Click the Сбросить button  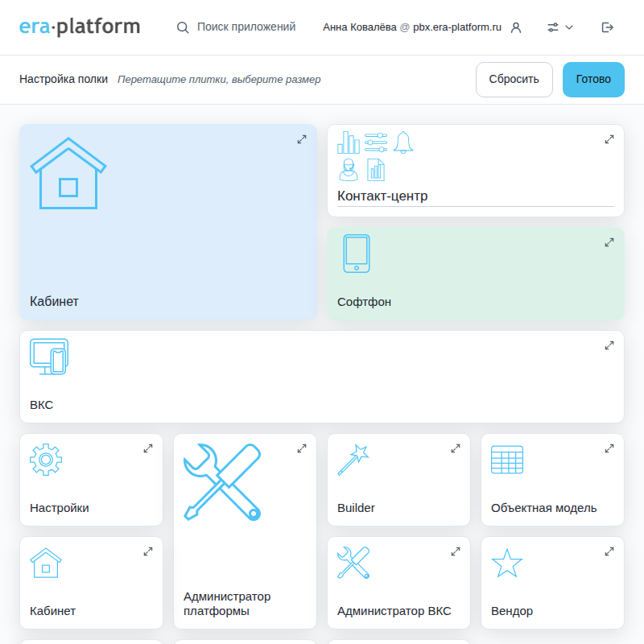(514, 79)
